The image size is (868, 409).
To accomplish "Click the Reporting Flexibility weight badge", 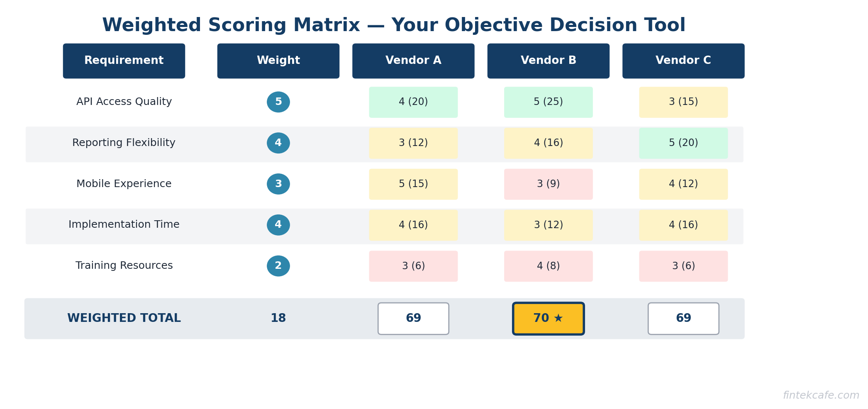I will point(278,143).
